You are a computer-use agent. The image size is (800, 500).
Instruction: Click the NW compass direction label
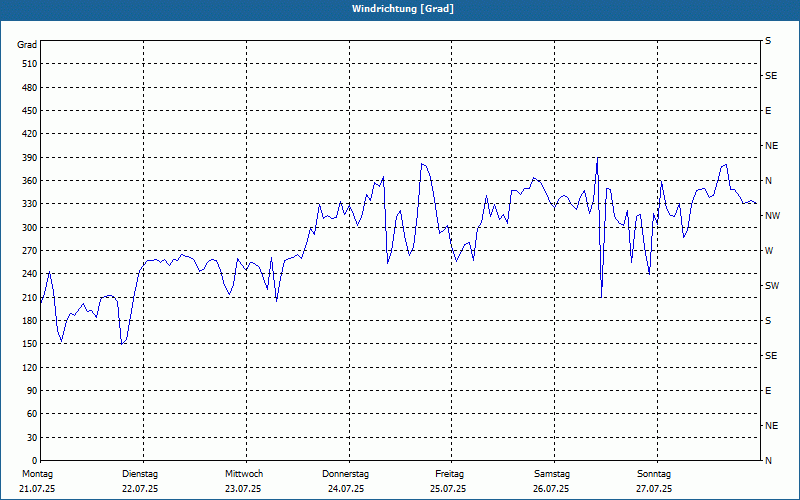(x=772, y=216)
